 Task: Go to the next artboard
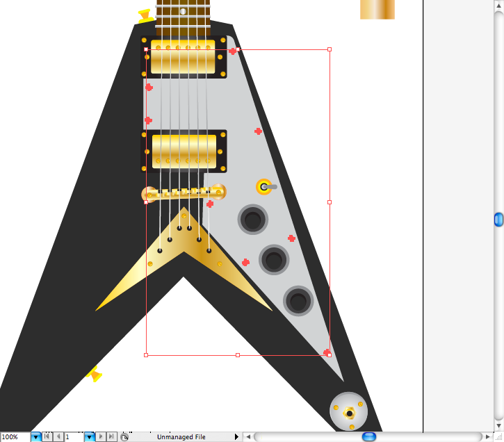101,437
